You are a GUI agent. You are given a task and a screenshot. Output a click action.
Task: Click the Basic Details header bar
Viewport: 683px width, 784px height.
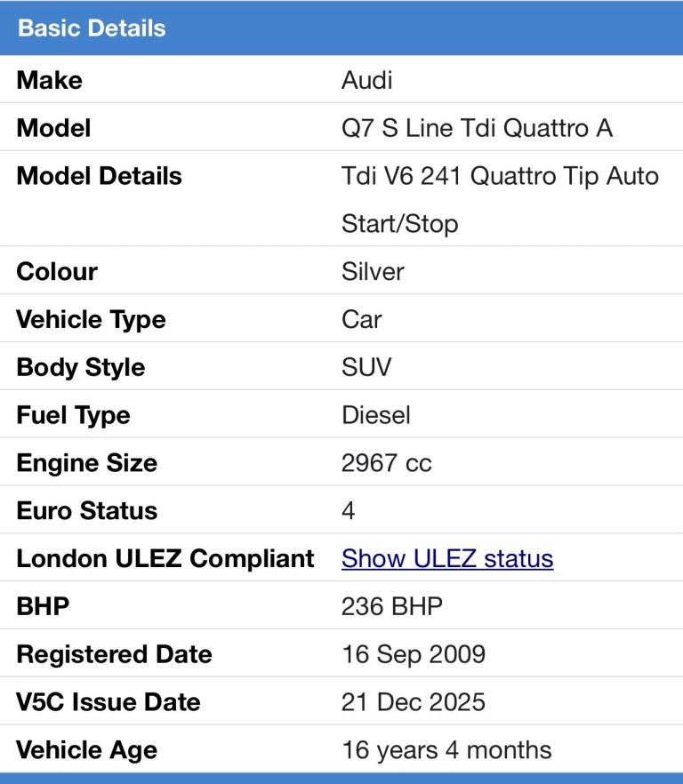(341, 28)
